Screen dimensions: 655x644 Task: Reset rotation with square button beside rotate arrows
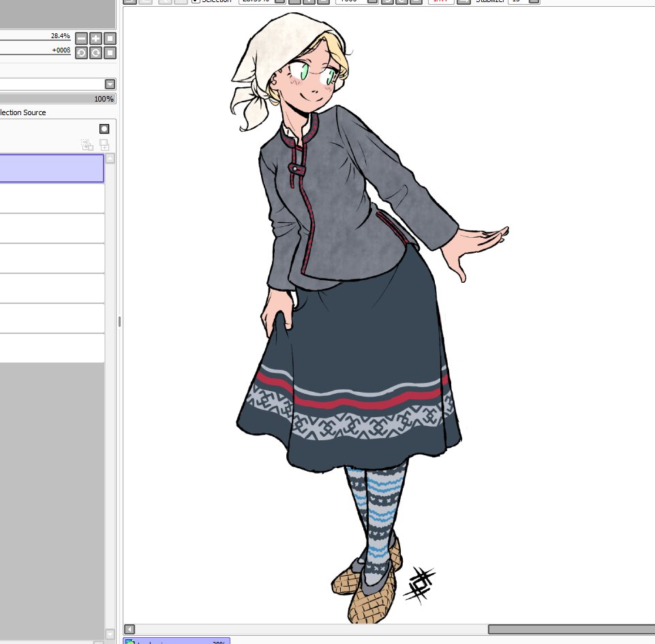coord(110,52)
